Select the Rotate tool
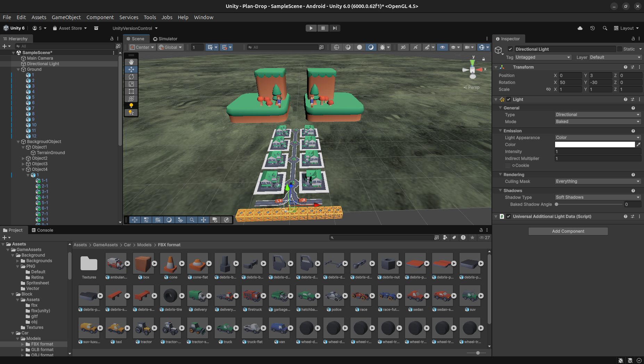644x364 pixels. (x=131, y=77)
